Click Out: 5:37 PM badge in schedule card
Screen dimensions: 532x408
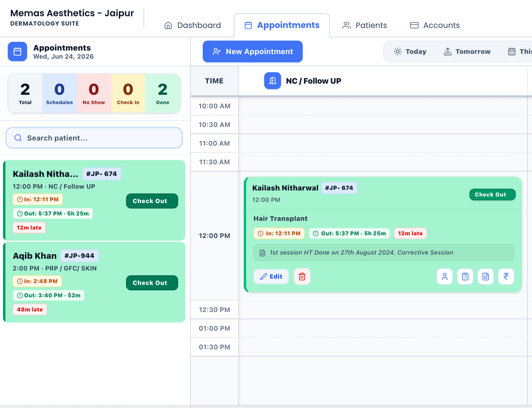tap(349, 233)
